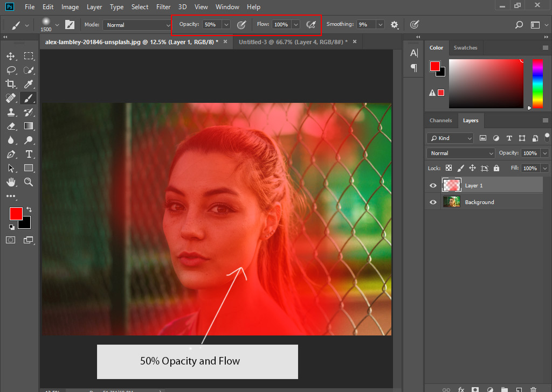Expand the brush Opacity dropdown arrow
Screen dimensions: 552x392
(x=226, y=25)
